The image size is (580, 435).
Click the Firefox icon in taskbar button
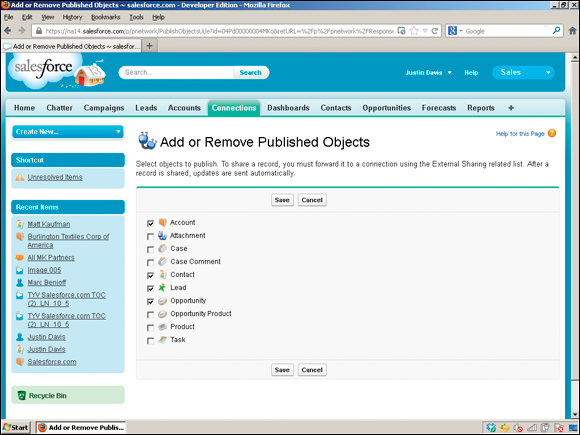[42, 427]
